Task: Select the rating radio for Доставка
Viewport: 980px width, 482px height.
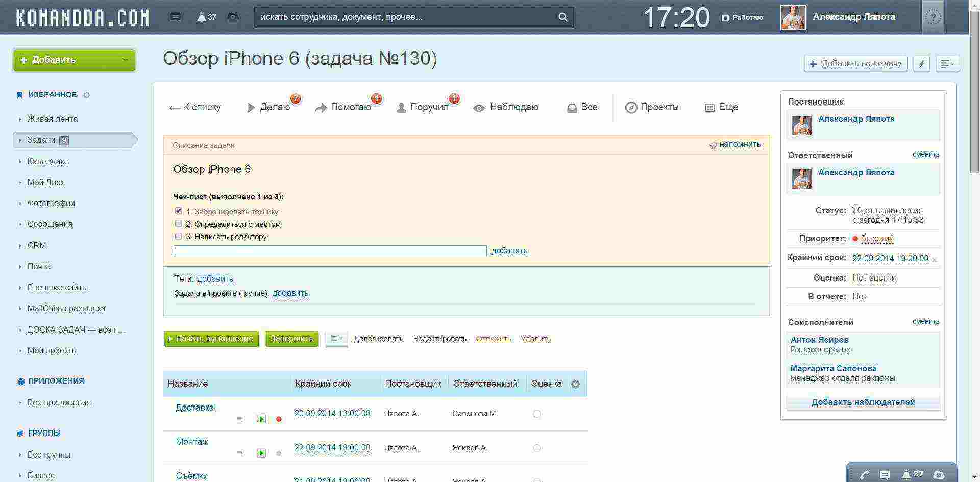Action: click(536, 414)
